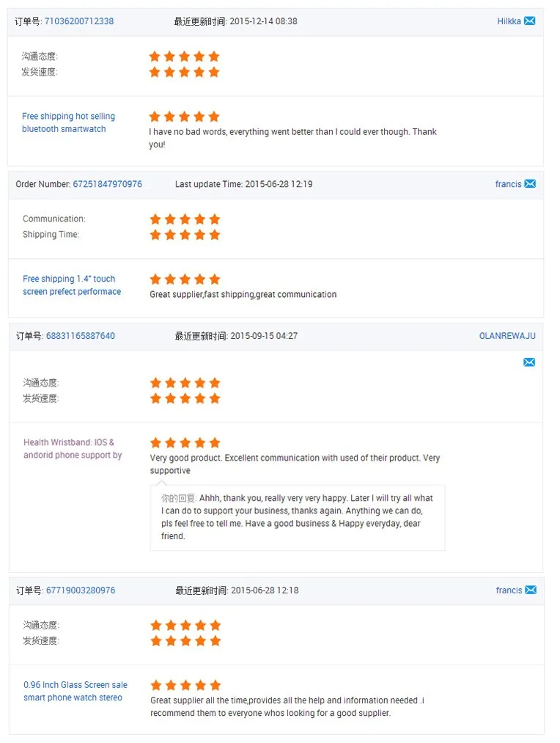Click the Communication star rating row
The width and height of the screenshot is (560, 743).
point(185,219)
